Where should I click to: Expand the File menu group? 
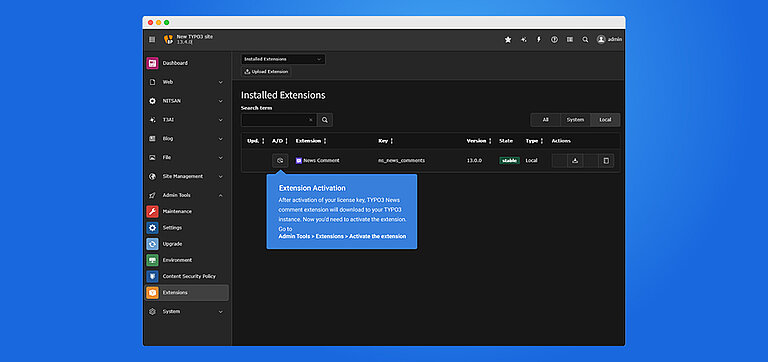(x=187, y=158)
